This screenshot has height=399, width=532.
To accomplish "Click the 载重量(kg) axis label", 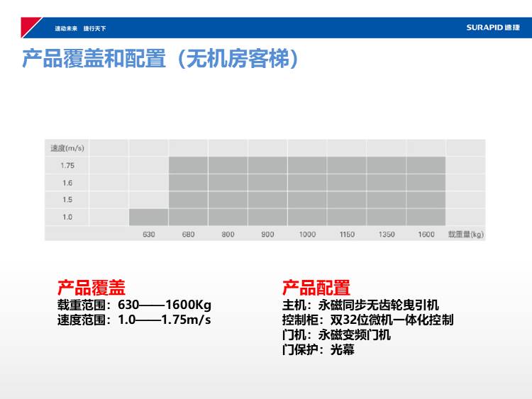I will 466,235.
